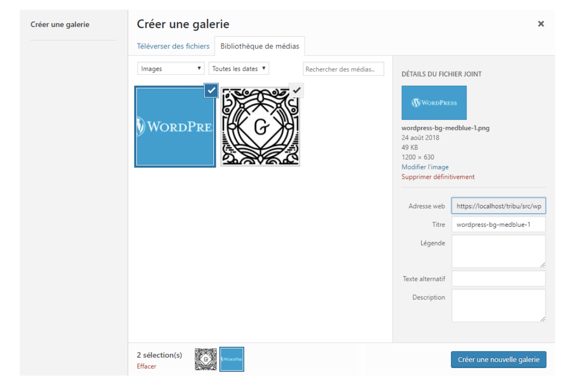The width and height of the screenshot is (577, 392).
Task: Click inside the Légende textarea
Action: (498, 251)
